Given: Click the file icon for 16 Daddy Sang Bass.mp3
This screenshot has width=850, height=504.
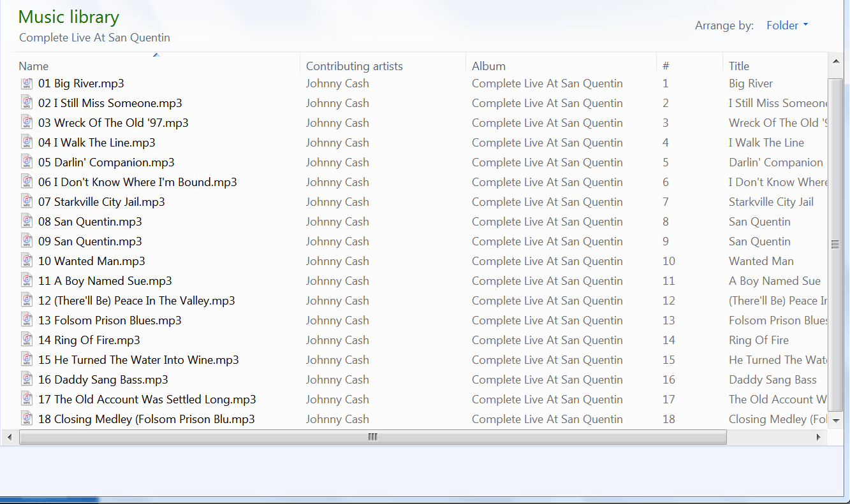Looking at the screenshot, I should click(27, 379).
